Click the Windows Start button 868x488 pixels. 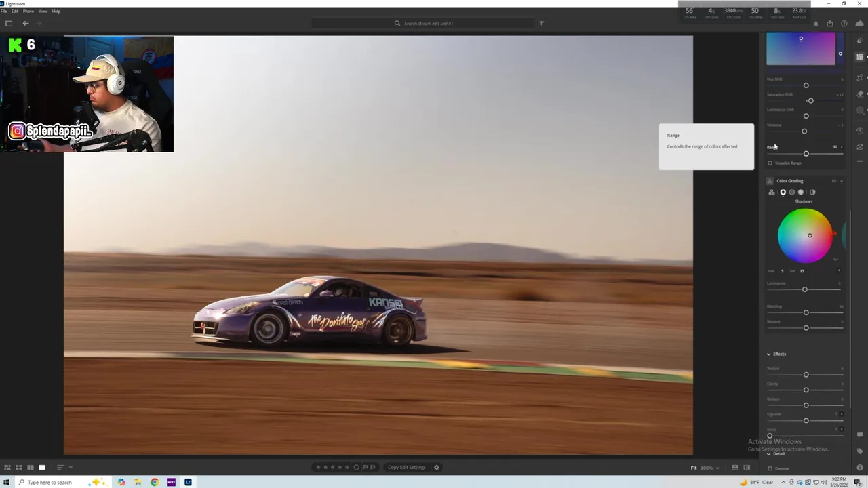tap(7, 482)
